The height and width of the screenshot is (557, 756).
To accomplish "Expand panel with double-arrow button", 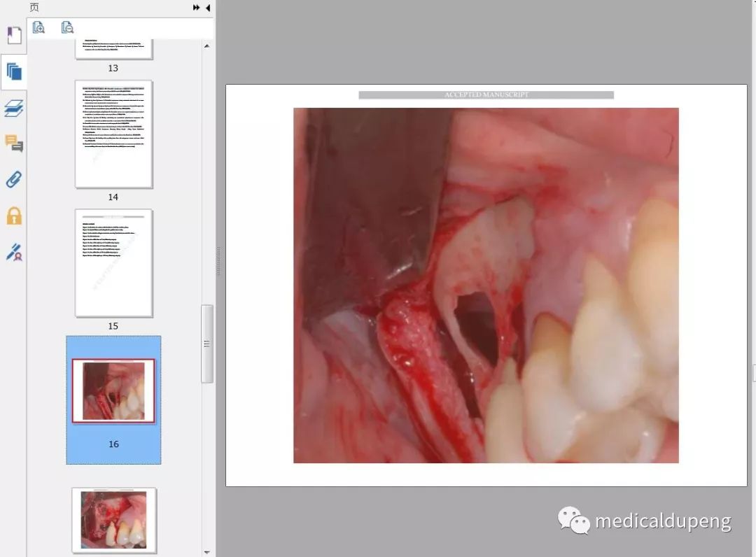I will click(197, 8).
